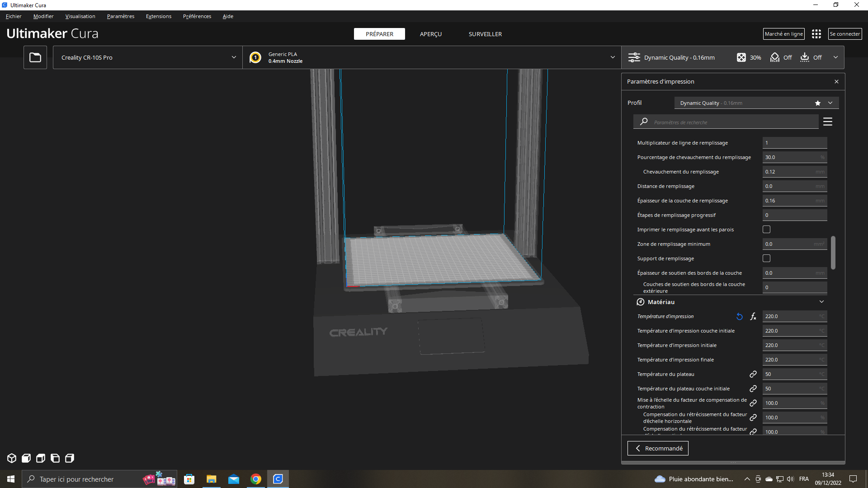Click link icon beside Température du plateau

click(x=753, y=374)
